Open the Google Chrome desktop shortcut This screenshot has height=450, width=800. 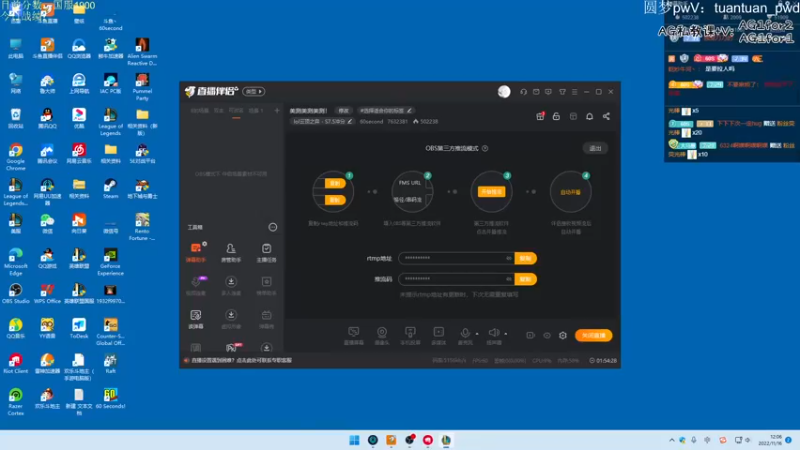[x=15, y=156]
